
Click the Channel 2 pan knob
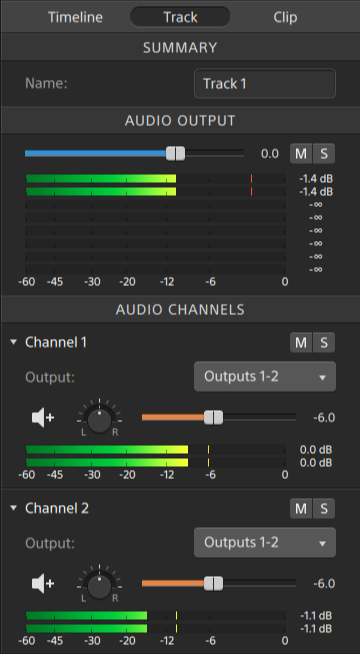click(x=99, y=586)
